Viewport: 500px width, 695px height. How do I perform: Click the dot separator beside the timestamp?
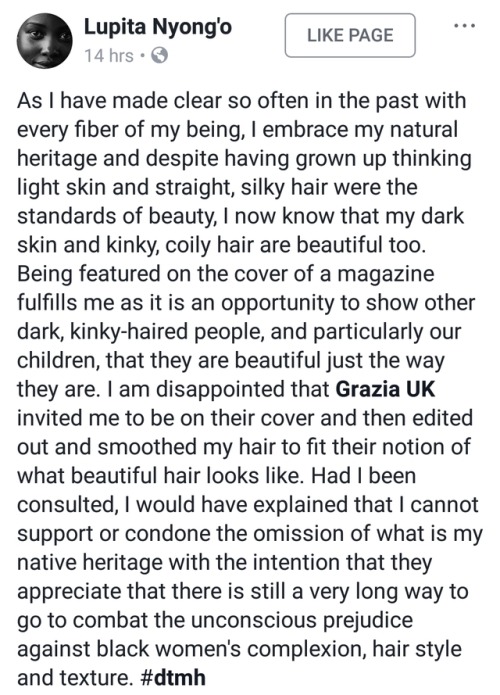coord(142,57)
